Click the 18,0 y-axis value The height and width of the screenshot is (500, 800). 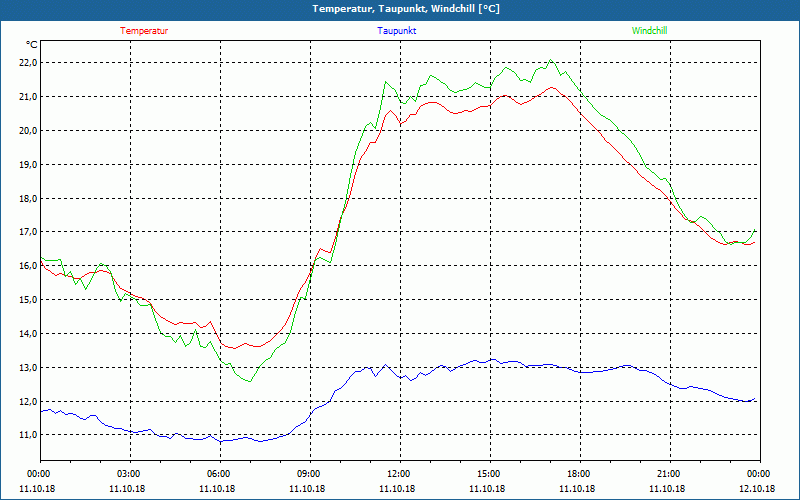29,198
